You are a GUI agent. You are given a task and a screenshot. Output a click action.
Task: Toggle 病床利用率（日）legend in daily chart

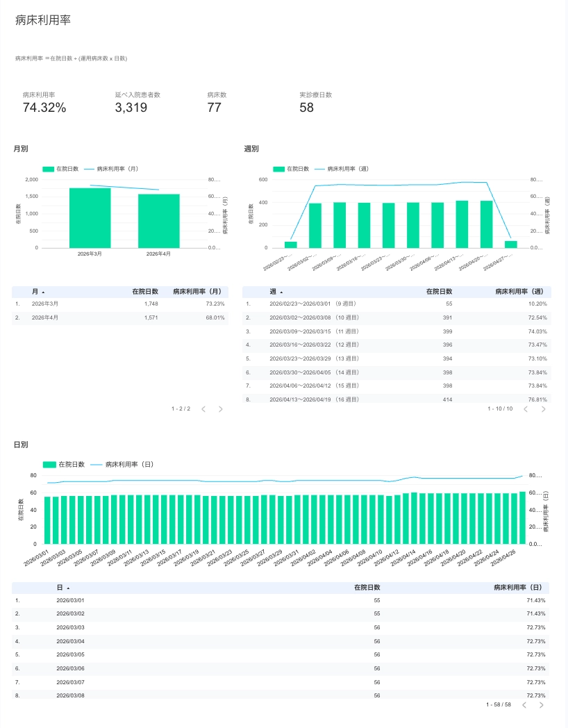pos(122,464)
